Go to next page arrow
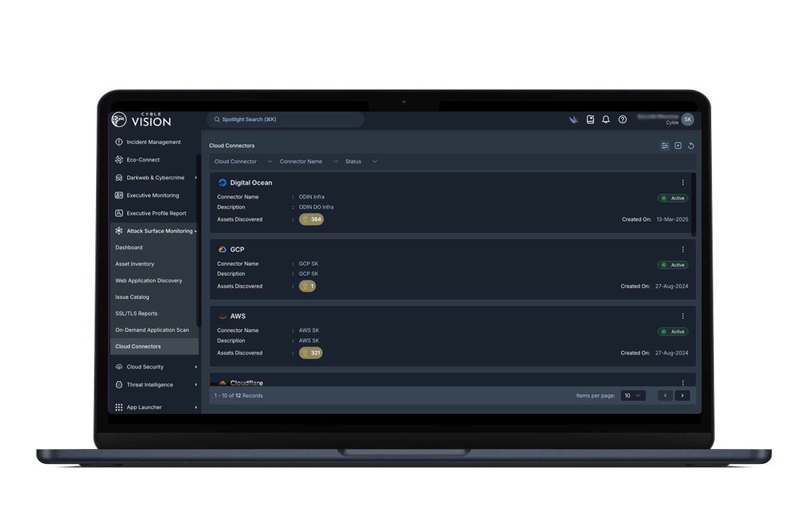The image size is (812, 516). pos(682,396)
